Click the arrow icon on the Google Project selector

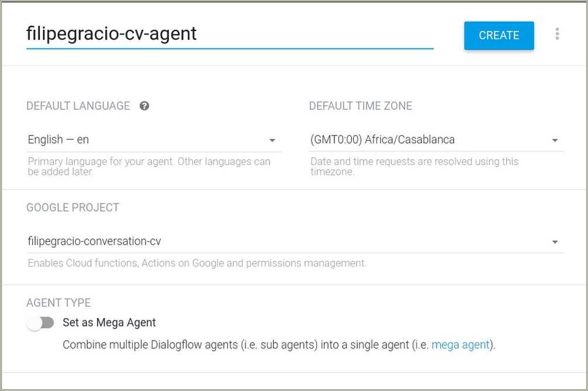click(x=555, y=242)
